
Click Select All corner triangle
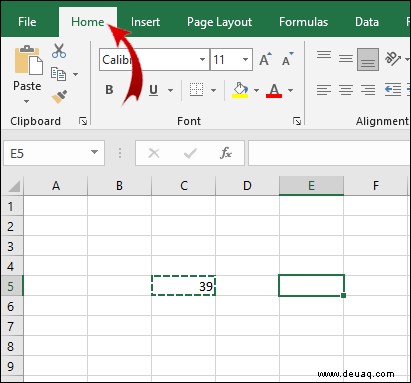click(14, 186)
